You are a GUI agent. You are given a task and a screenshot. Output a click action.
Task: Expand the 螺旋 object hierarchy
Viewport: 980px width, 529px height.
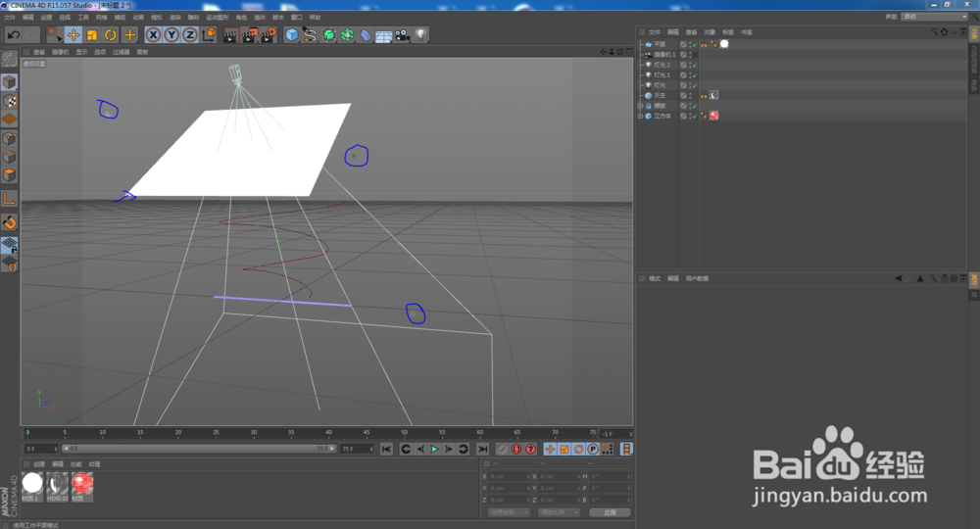[640, 106]
